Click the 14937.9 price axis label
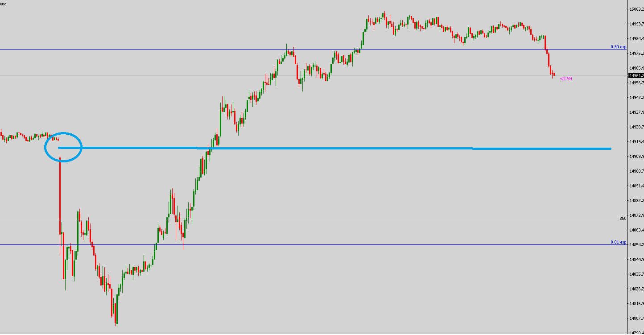Image resolution: width=644 pixels, height=335 pixels. coord(636,112)
